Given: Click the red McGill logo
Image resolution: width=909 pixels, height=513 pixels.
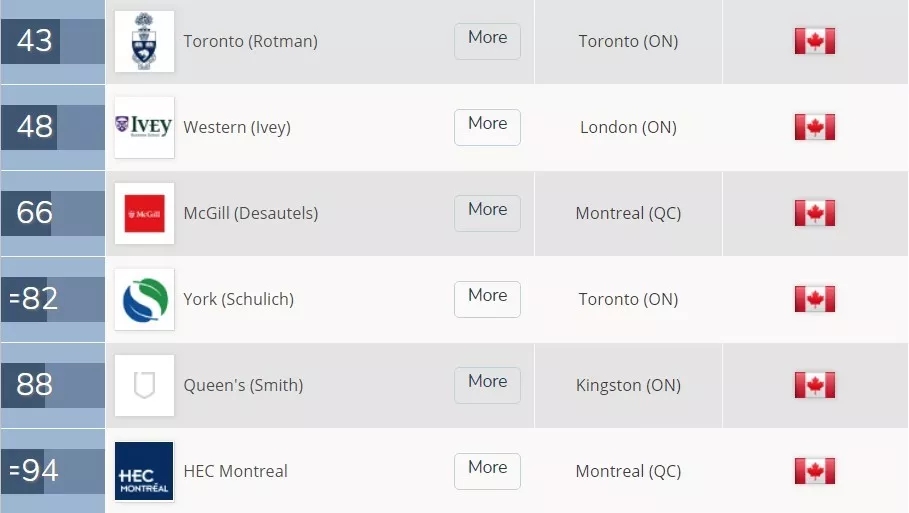Looking at the screenshot, I should coord(144,213).
